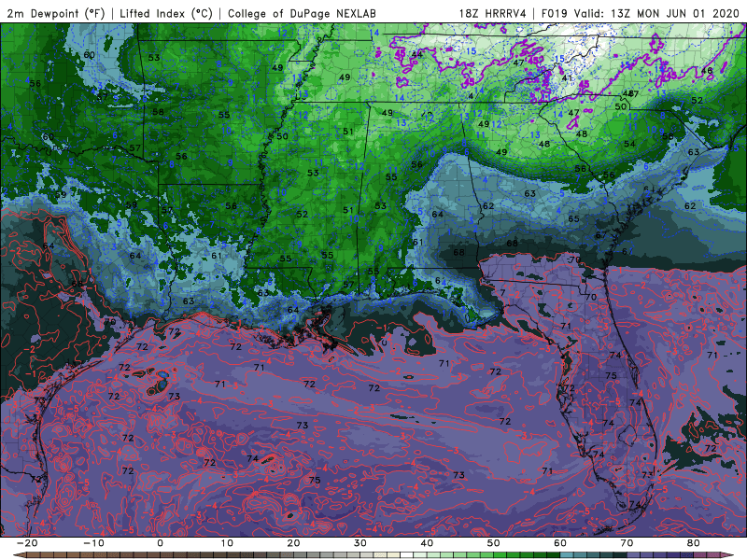The height and width of the screenshot is (560, 747).
Task: Click the left arrow end of the color bar
Action: (x=19, y=554)
